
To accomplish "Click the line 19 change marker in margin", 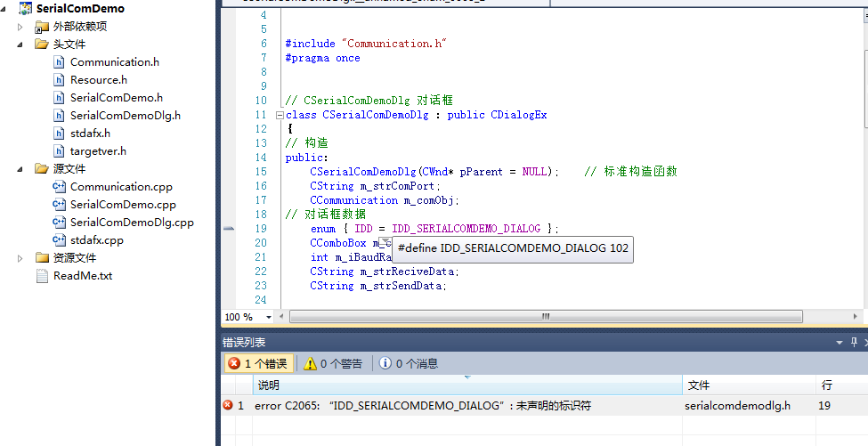I will pos(228,229).
